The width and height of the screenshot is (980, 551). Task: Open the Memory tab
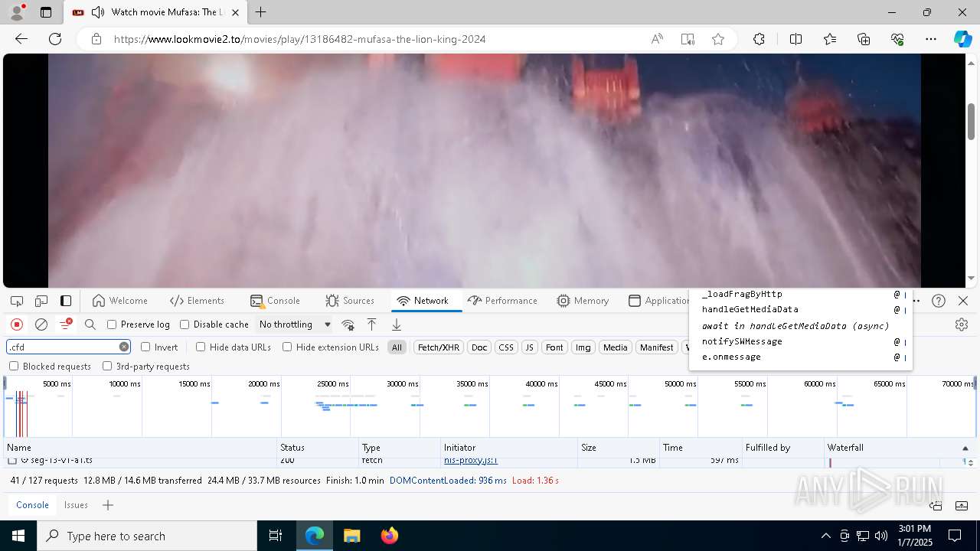pyautogui.click(x=583, y=301)
